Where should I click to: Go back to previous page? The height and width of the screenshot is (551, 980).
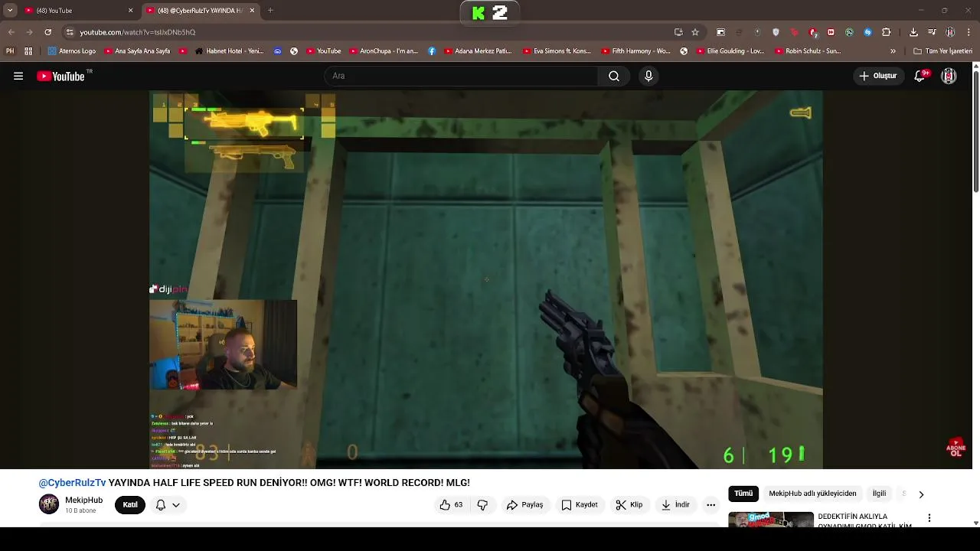coord(11,32)
